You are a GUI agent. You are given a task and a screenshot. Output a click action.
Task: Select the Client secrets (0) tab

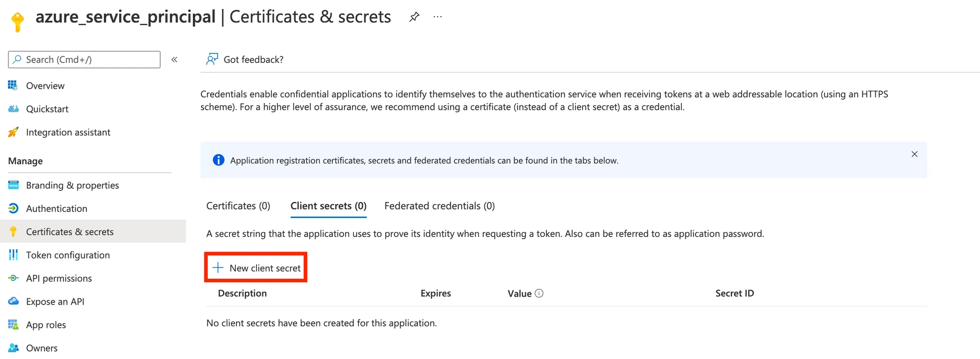328,206
